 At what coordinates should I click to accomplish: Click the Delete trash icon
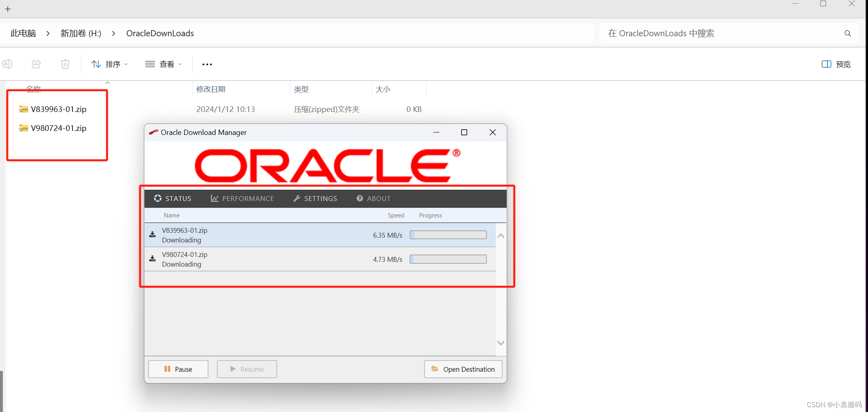pos(65,64)
